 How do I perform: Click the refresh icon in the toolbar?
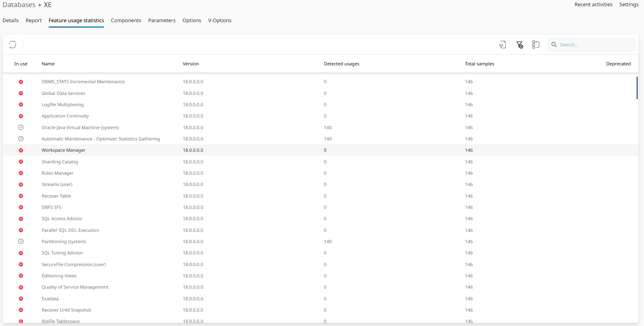pyautogui.click(x=12, y=45)
